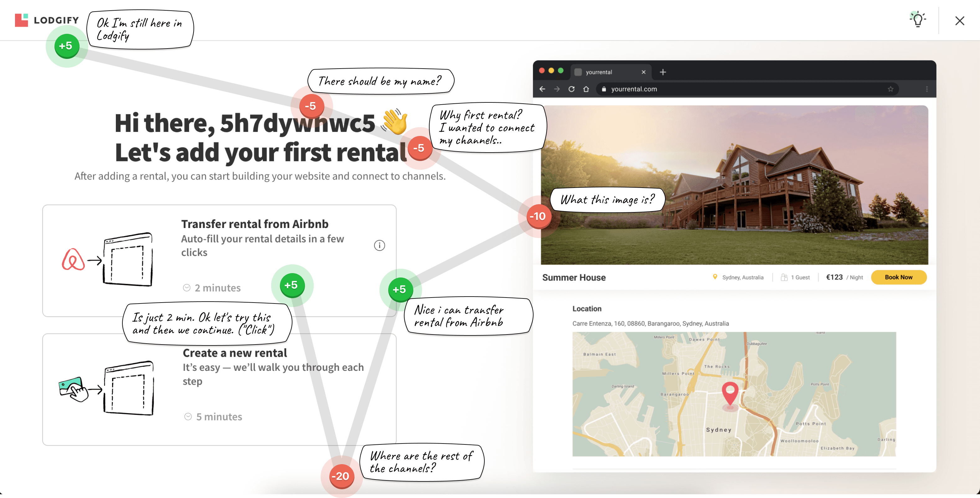
Task: Close the yourrental tab
Action: coord(643,72)
